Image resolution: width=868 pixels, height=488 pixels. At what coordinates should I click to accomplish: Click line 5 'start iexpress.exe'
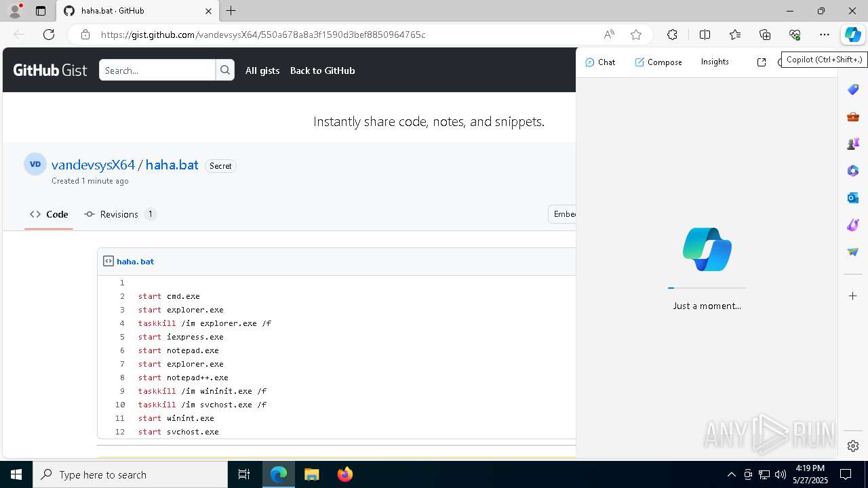[180, 337]
